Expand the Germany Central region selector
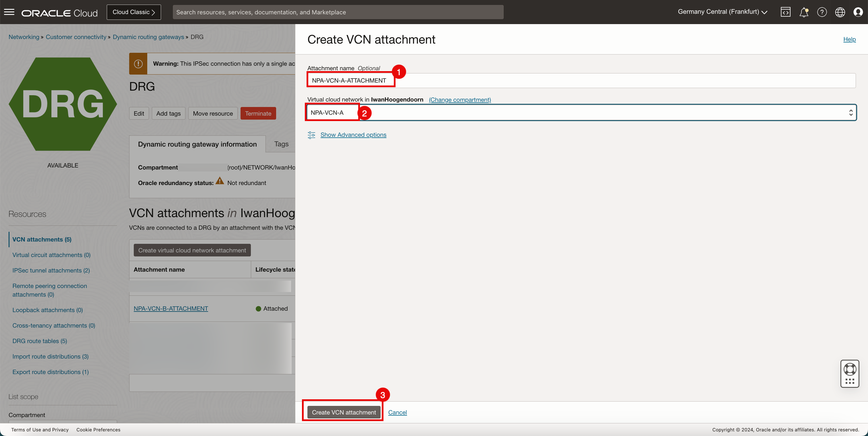The height and width of the screenshot is (436, 868). point(722,12)
